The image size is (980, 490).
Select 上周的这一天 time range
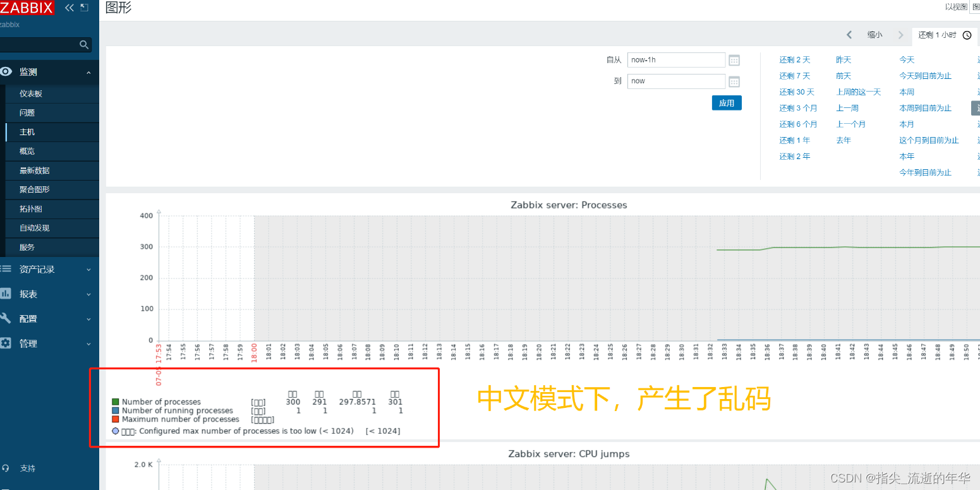(x=859, y=92)
